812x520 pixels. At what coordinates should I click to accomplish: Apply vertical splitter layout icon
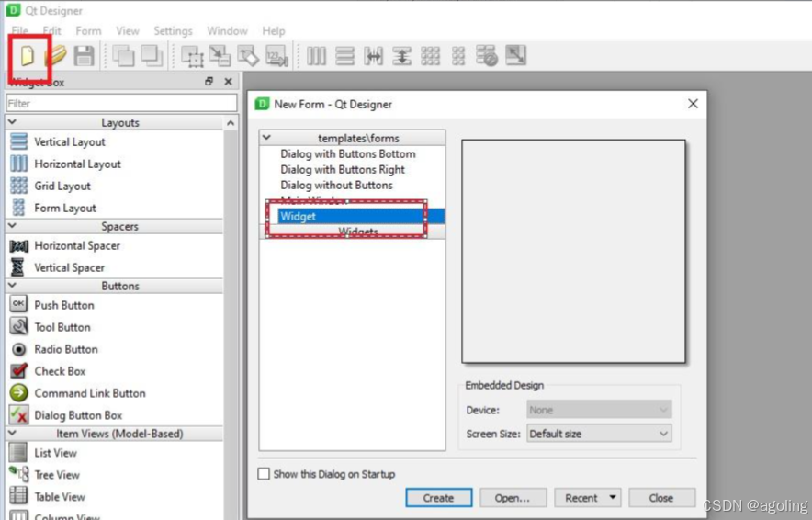401,56
